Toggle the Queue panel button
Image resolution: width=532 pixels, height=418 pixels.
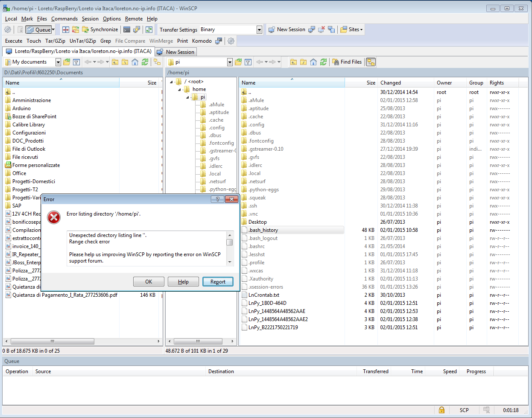tap(38, 29)
